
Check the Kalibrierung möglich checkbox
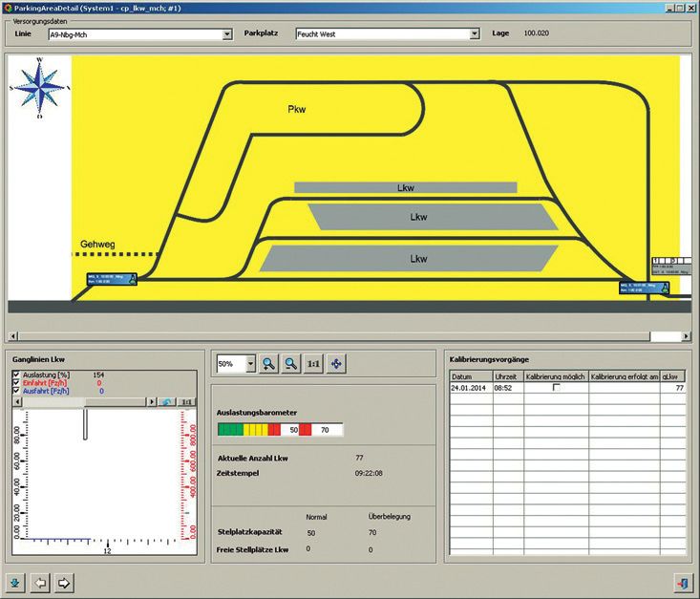(556, 387)
